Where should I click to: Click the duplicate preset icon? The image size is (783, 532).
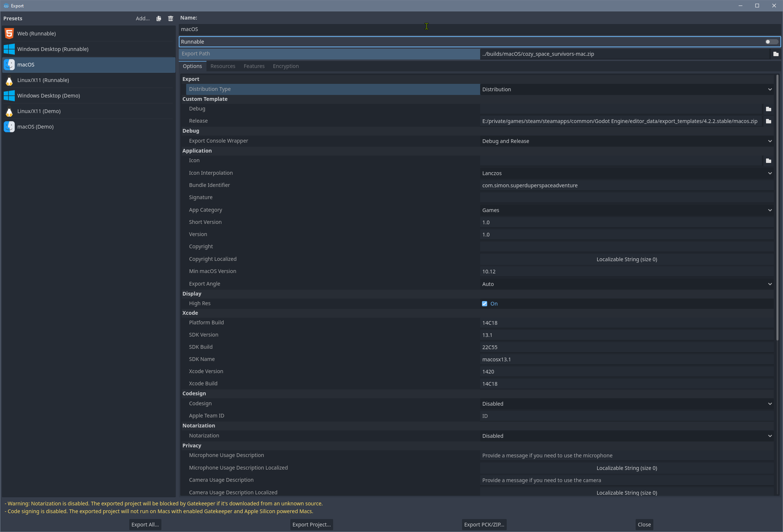pos(159,18)
